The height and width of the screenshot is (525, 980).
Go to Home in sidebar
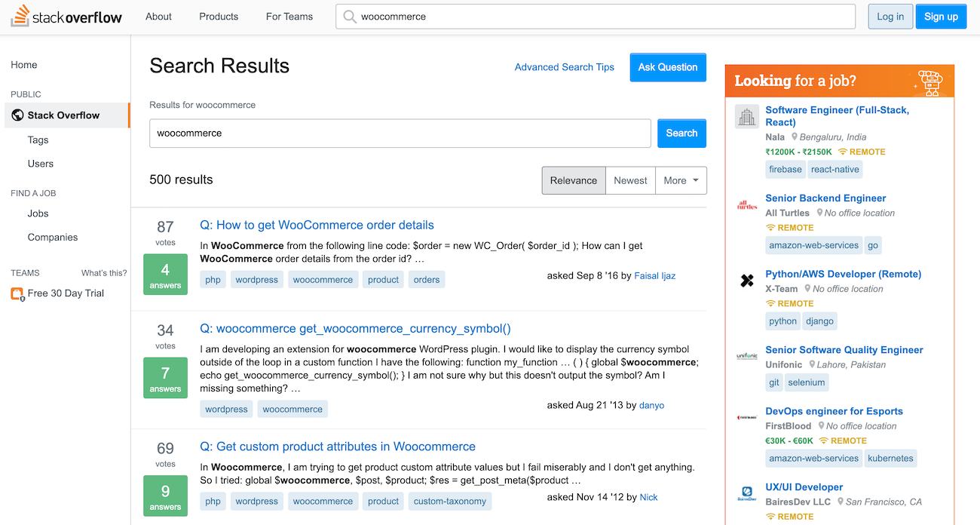pos(24,65)
